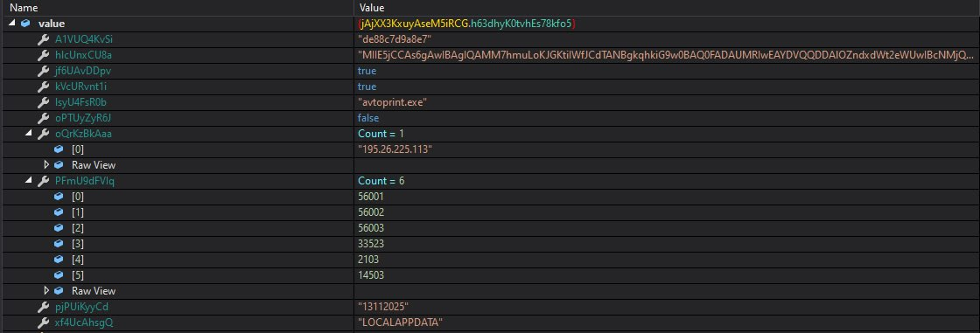The image size is (980, 333).
Task: Select the pjPUiKyyCd property name
Action: (82, 306)
